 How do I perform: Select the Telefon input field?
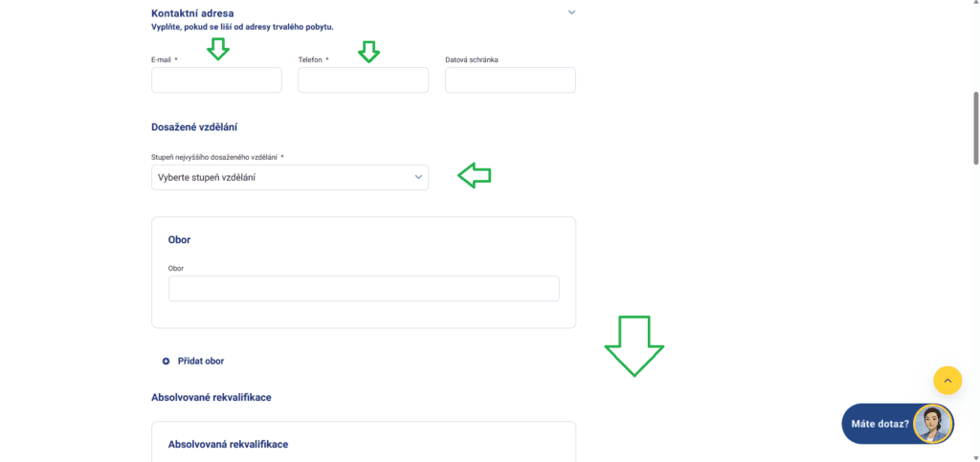[363, 80]
